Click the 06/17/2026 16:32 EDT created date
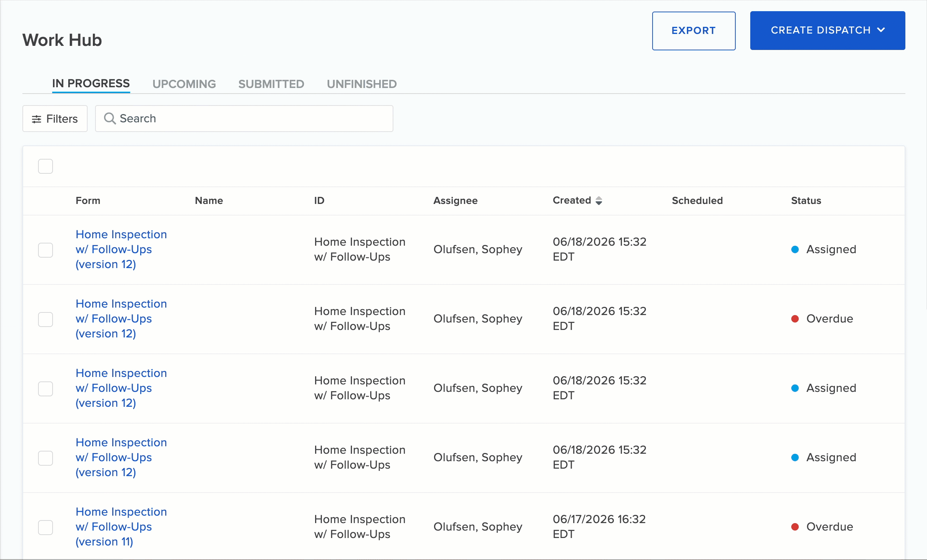 (x=599, y=526)
